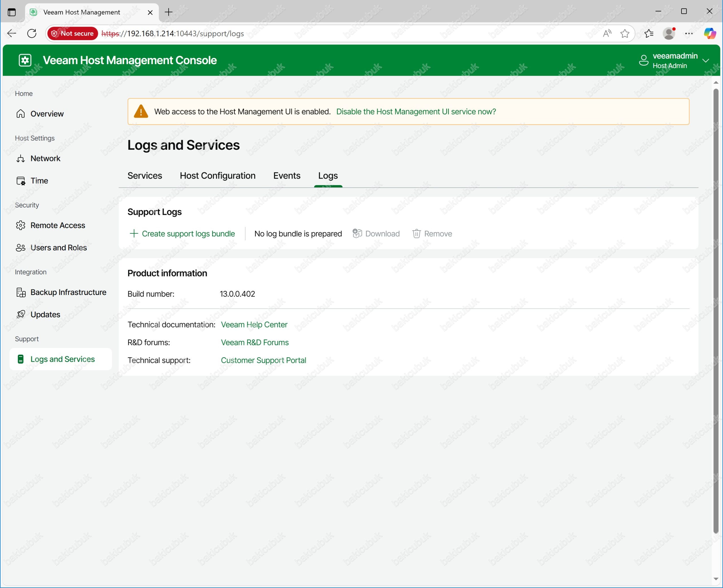
Task: Close the Veeam Host Management tab
Action: coord(150,12)
